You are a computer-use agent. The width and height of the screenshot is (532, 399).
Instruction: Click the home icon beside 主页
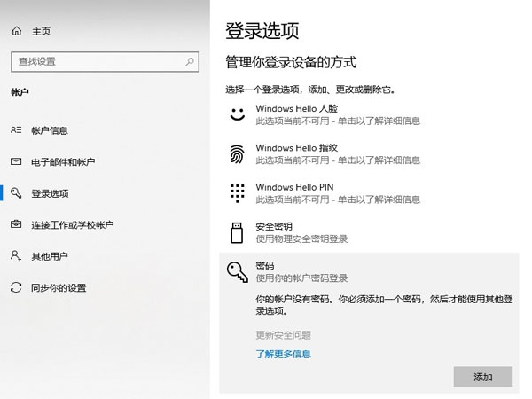(16, 31)
